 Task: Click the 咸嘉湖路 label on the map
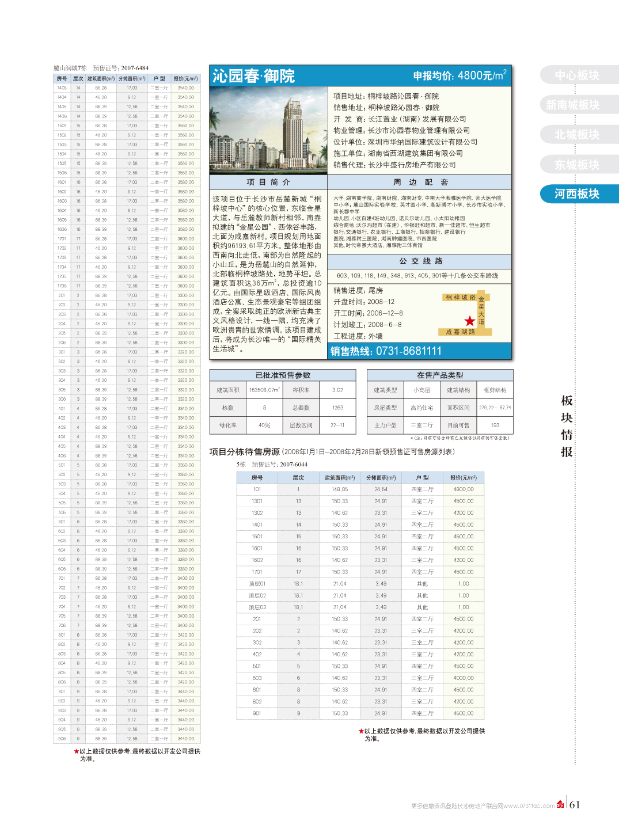461,332
